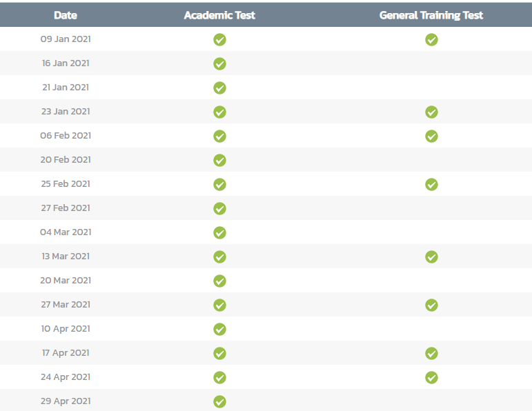Click the General Training checkmark for 25 Feb 2021
The height and width of the screenshot is (411, 532).
tap(431, 185)
